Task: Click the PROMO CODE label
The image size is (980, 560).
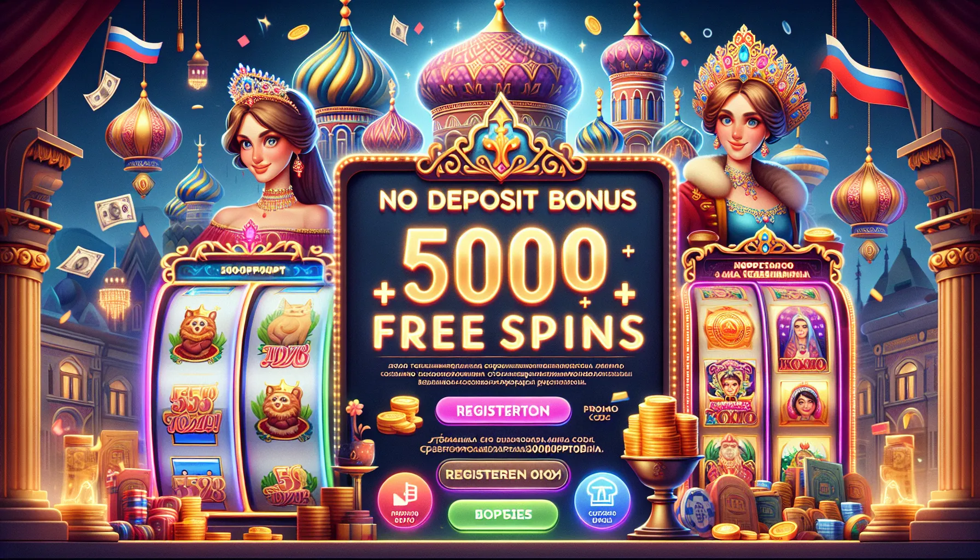Action: click(x=600, y=412)
